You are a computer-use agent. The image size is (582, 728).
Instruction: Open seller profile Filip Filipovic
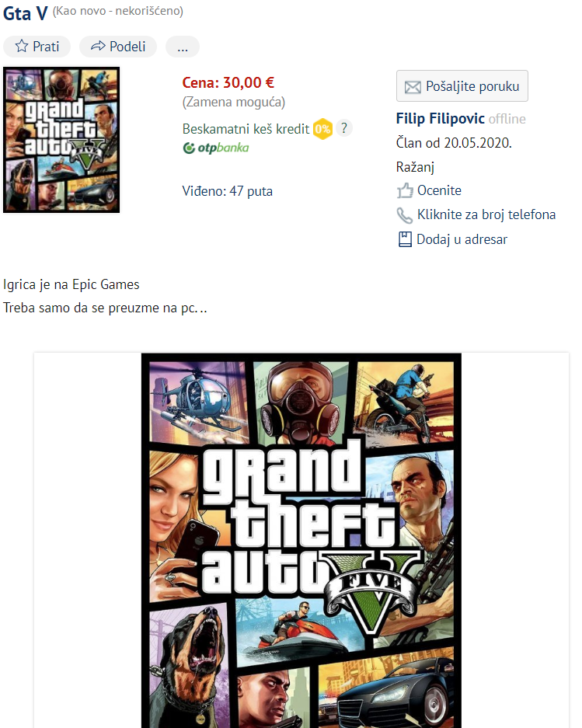[441, 118]
